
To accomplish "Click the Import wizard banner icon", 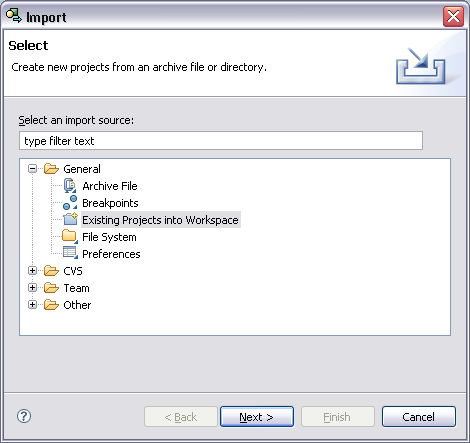I will tap(421, 66).
